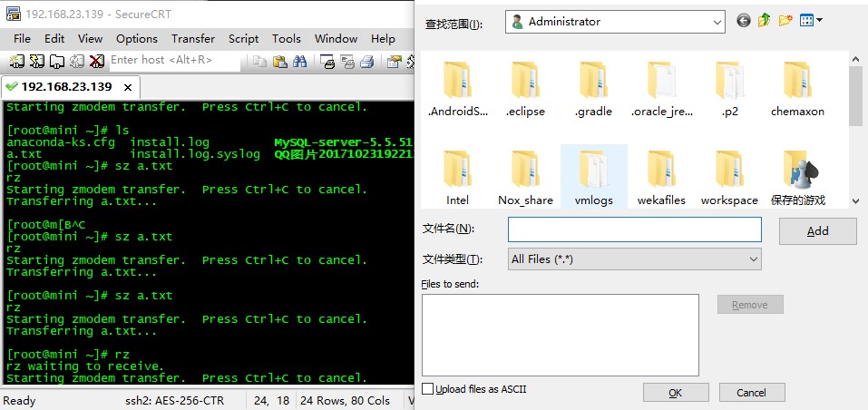Click the grayed Remove button
The height and width of the screenshot is (410, 868).
pos(750,304)
